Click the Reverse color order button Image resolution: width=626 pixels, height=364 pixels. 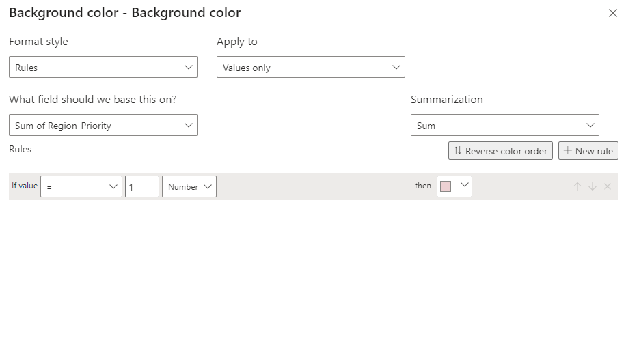(x=500, y=151)
